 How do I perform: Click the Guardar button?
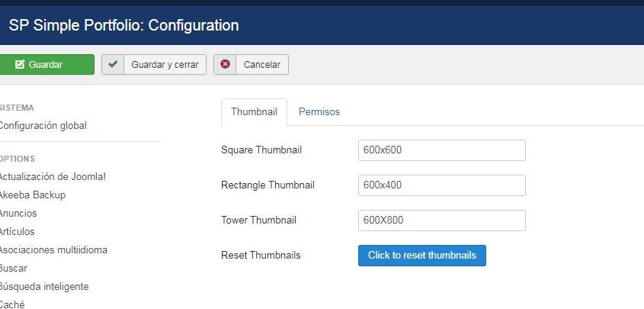[46, 65]
